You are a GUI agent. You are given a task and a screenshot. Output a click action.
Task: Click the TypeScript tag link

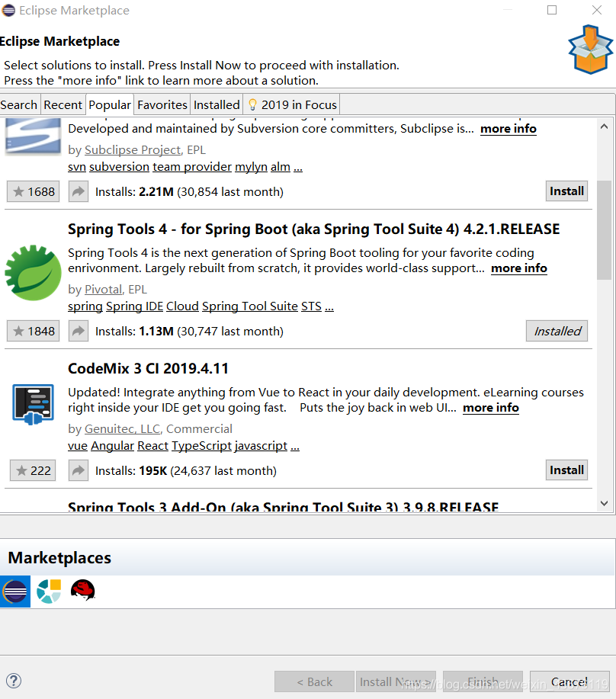point(201,446)
